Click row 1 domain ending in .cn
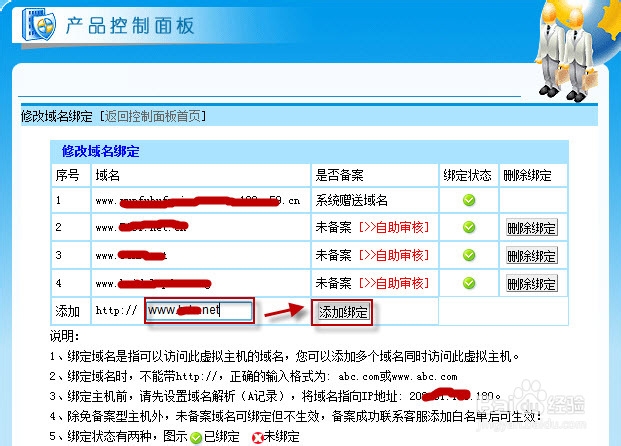This screenshot has width=621, height=446. pos(198,201)
